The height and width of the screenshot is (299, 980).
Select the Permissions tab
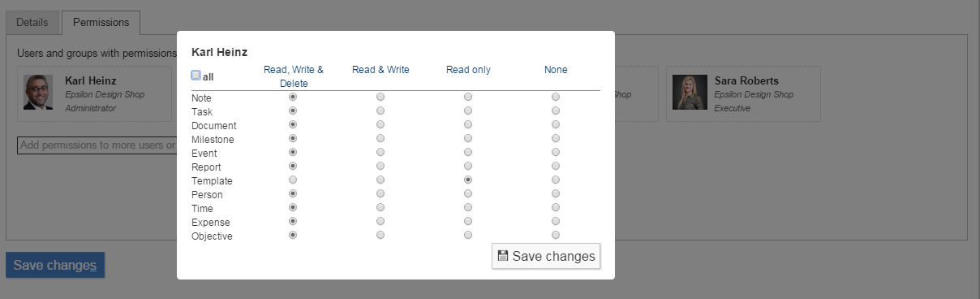click(101, 22)
